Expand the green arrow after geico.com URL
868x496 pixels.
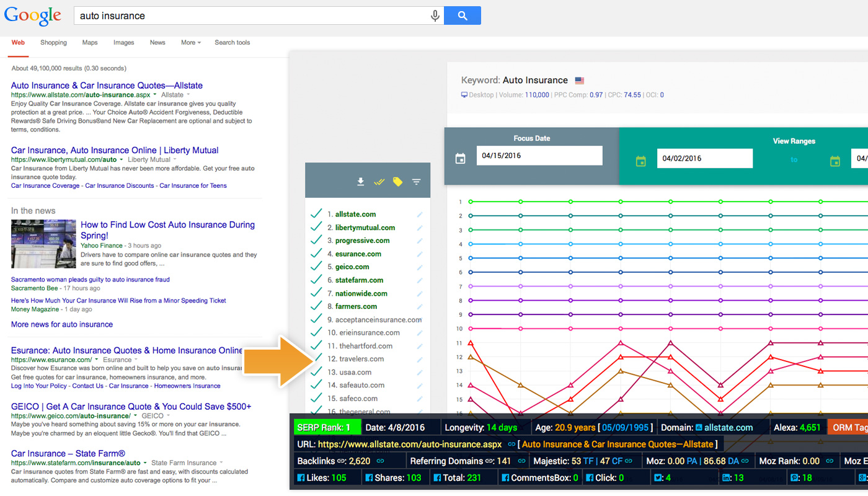(136, 416)
